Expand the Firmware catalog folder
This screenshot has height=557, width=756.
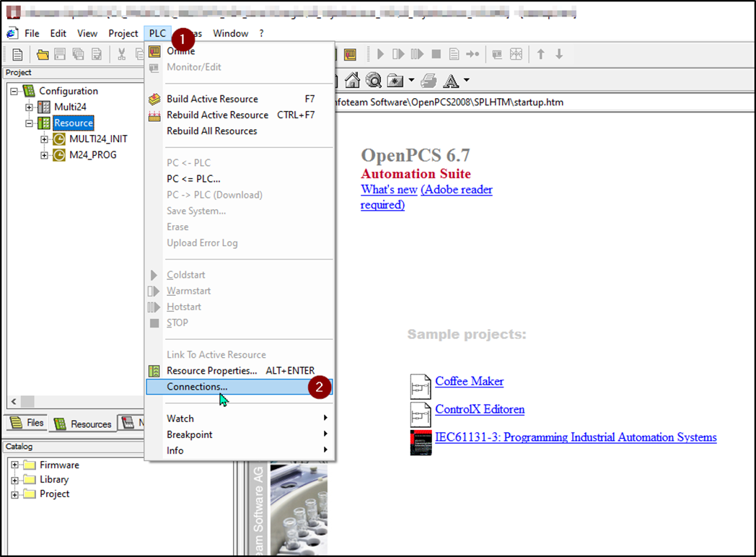14,465
